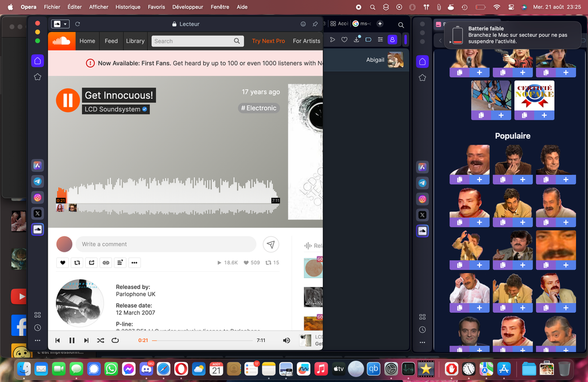This screenshot has height=382, width=588.
Task: Skip to next track in bottom player bar
Action: (x=86, y=341)
